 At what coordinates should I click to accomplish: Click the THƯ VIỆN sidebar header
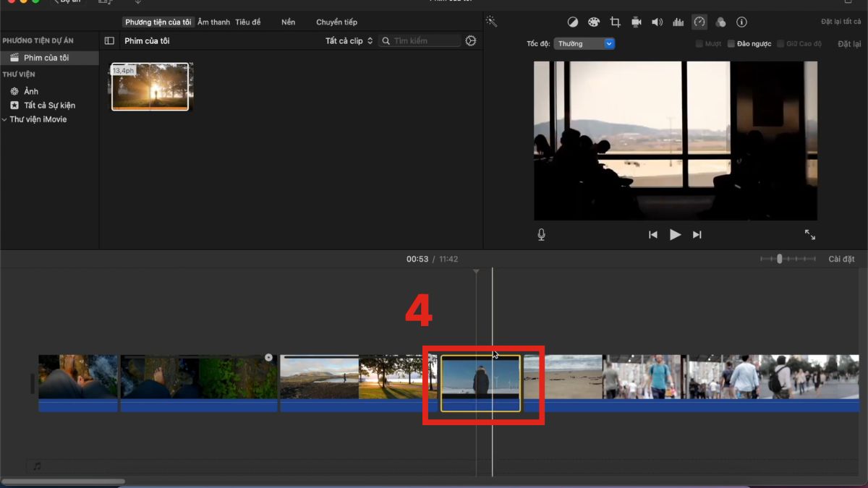pos(19,74)
